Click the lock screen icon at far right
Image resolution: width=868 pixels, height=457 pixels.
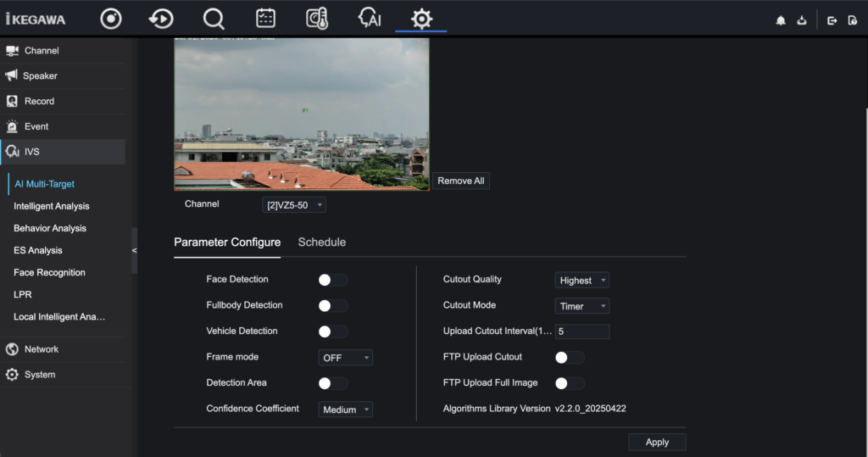[853, 20]
